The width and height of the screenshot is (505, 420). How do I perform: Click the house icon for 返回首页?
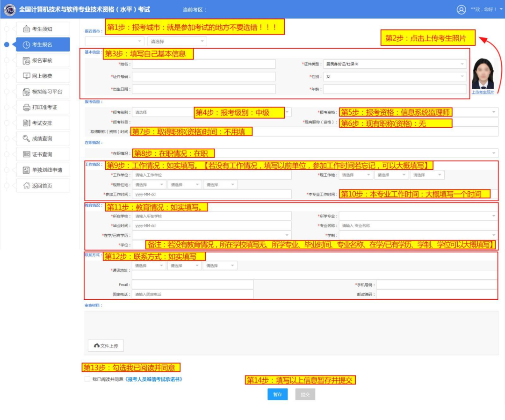point(26,186)
